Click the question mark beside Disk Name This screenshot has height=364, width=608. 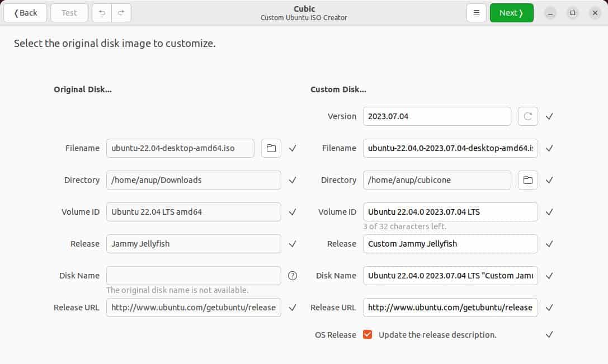pyautogui.click(x=292, y=276)
